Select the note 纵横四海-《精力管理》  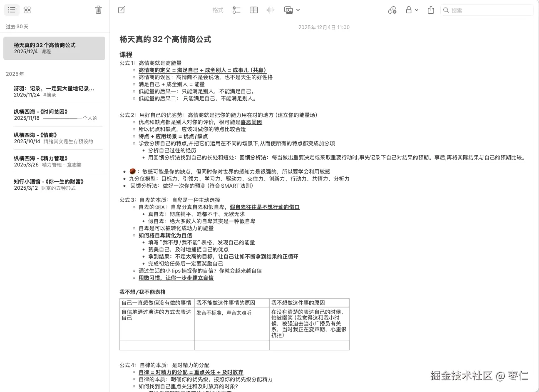click(54, 161)
